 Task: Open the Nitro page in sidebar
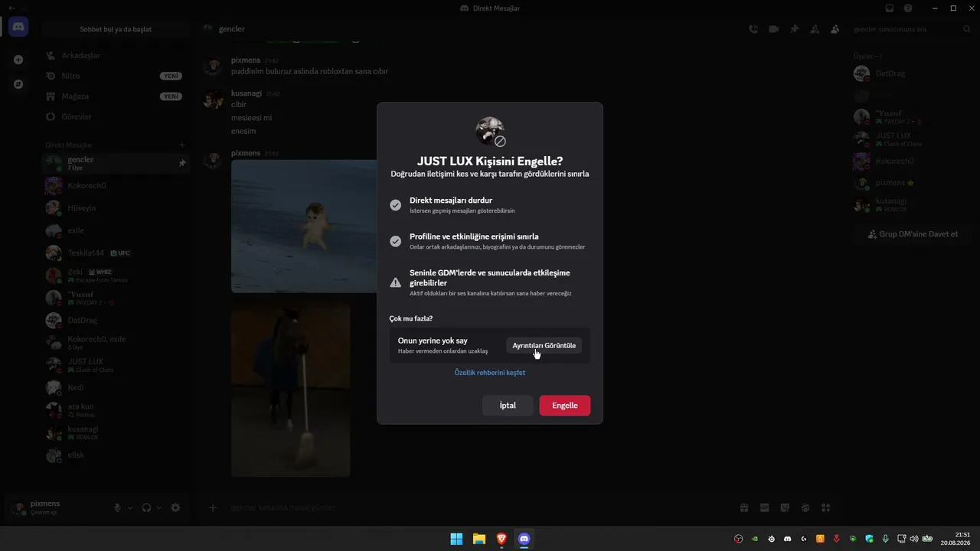(x=116, y=76)
